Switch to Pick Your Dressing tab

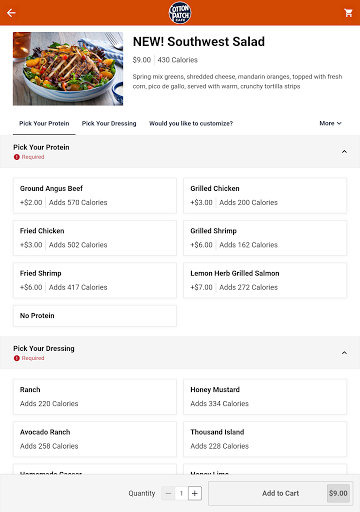(x=109, y=124)
